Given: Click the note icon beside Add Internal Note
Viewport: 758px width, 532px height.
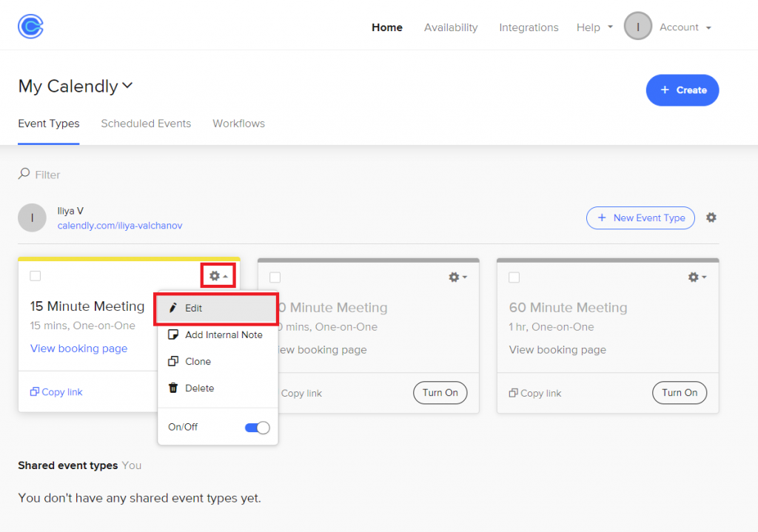Looking at the screenshot, I should pyautogui.click(x=173, y=334).
